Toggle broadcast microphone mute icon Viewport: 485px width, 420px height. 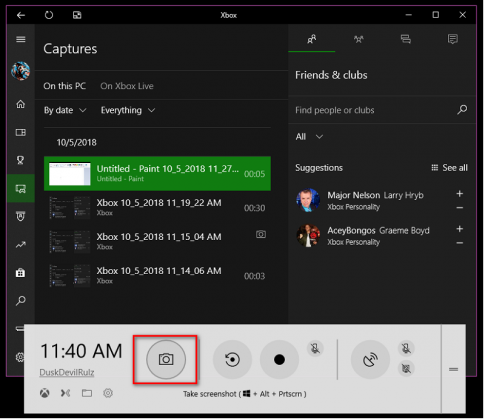click(406, 349)
